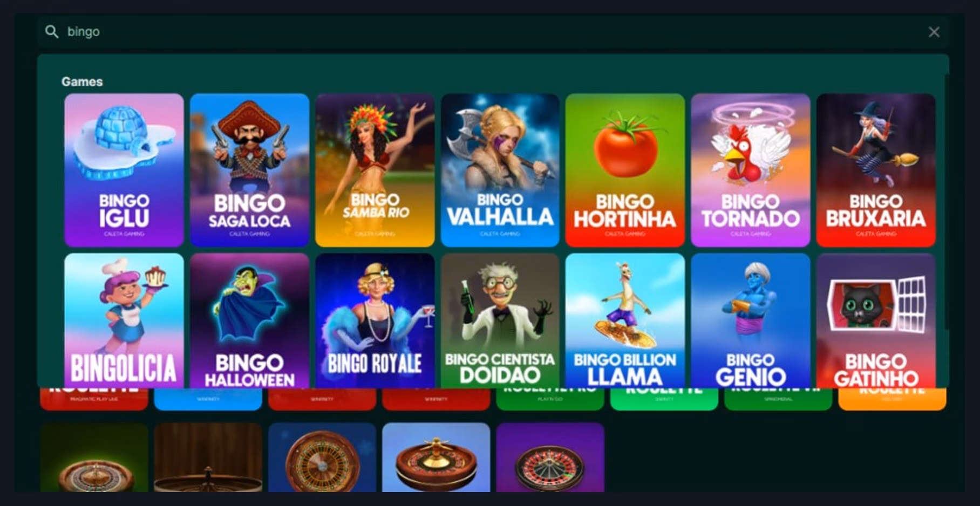Screen dimensions: 980x506
Task: Launch Bingo Tornado chicken game
Action: pyautogui.click(x=750, y=170)
